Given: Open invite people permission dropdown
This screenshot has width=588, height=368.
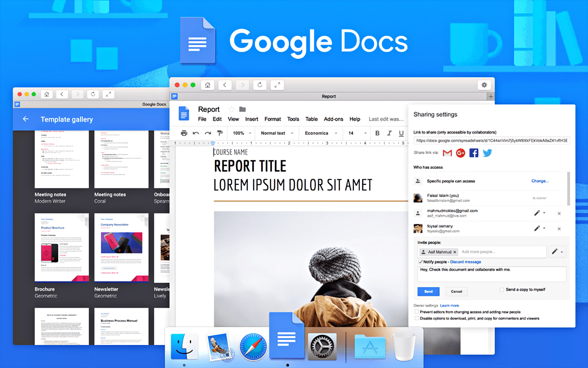Looking at the screenshot, I should click(557, 252).
